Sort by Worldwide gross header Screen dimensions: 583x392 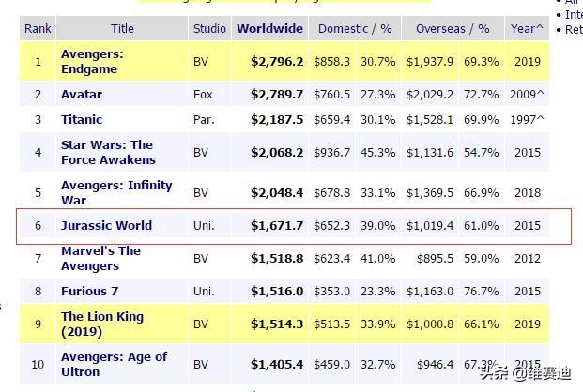269,29
